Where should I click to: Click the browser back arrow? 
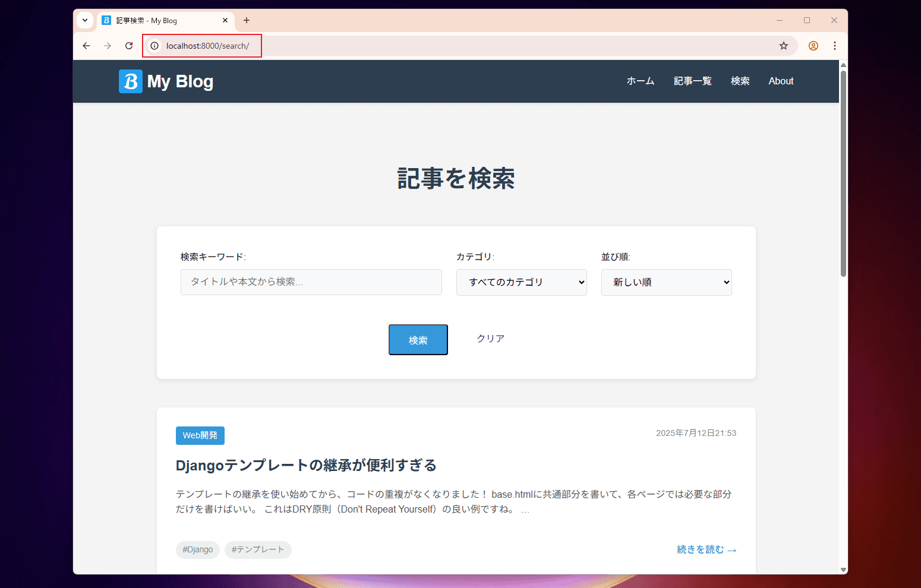(86, 46)
